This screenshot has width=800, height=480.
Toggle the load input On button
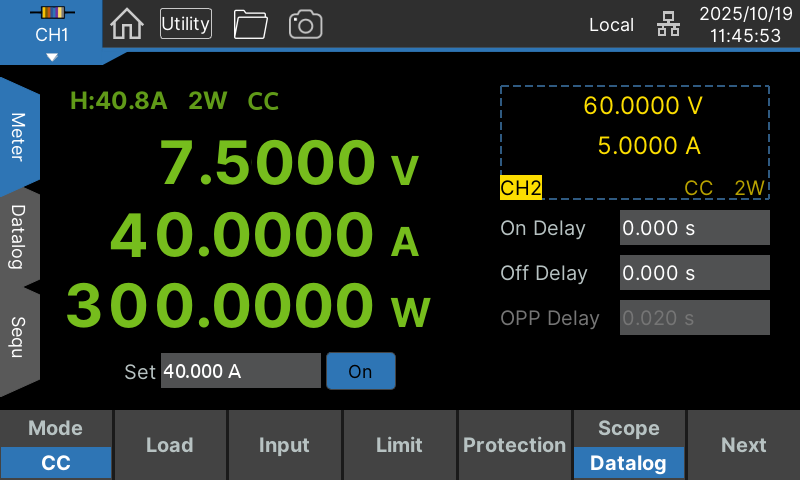pos(360,371)
